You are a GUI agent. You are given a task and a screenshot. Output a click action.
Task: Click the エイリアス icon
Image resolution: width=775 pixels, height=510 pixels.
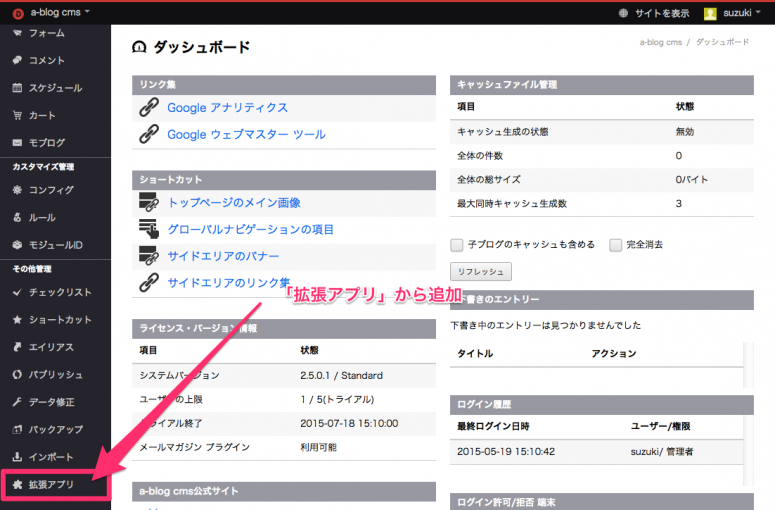coord(17,347)
